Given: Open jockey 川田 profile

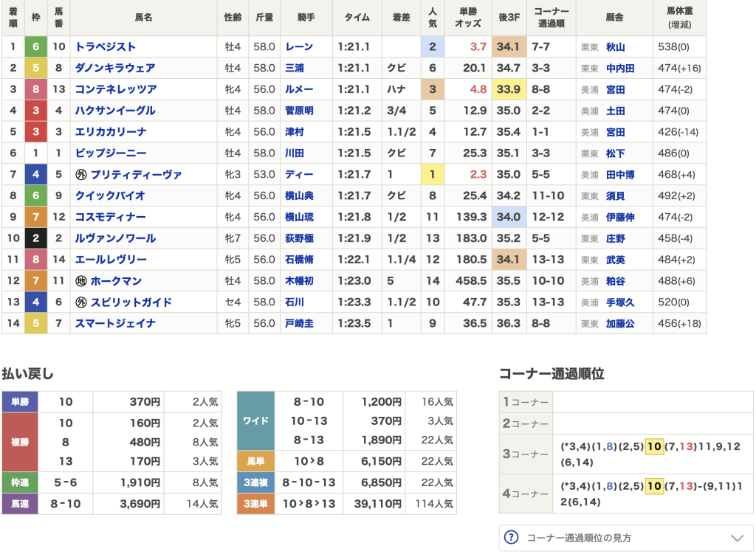Looking at the screenshot, I should tap(294, 153).
